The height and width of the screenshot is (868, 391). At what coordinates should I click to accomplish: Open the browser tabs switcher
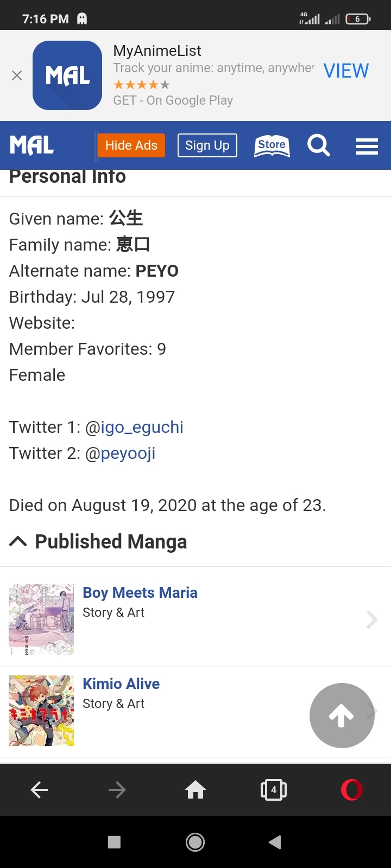(x=274, y=790)
